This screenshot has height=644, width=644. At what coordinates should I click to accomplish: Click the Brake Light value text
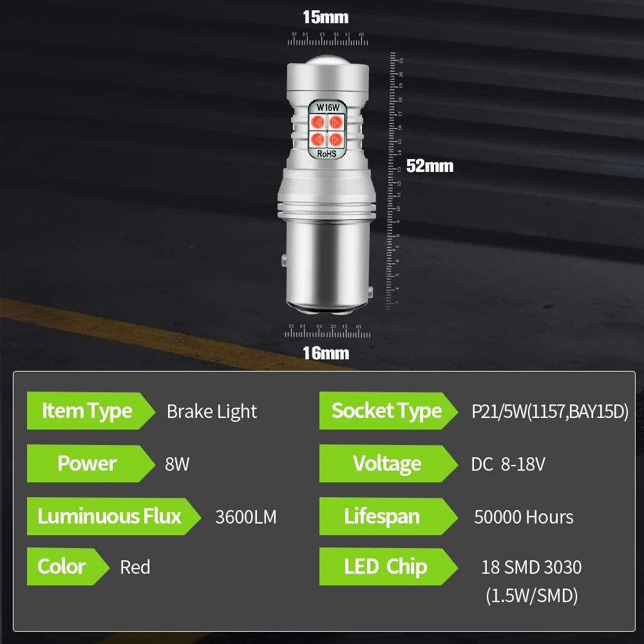[212, 412]
